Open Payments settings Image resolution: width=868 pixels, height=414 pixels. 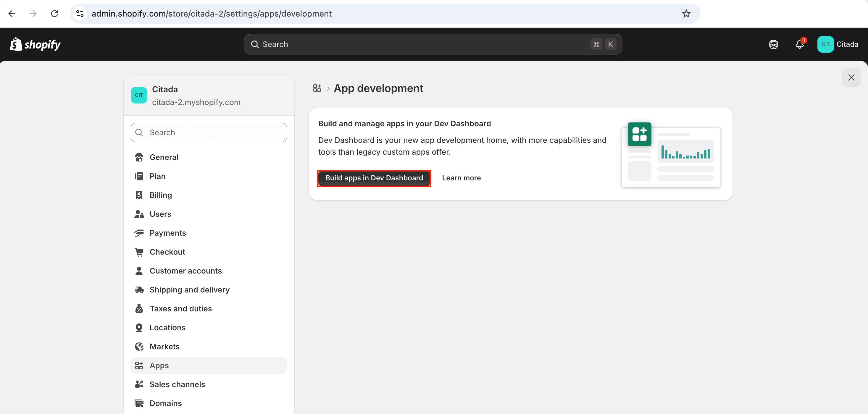pos(209,233)
